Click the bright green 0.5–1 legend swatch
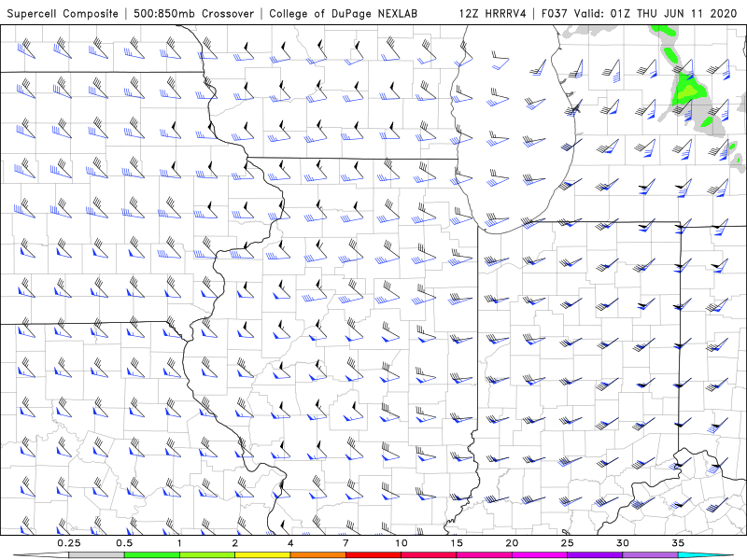Screen dimensions: 747x560 pos(152,555)
